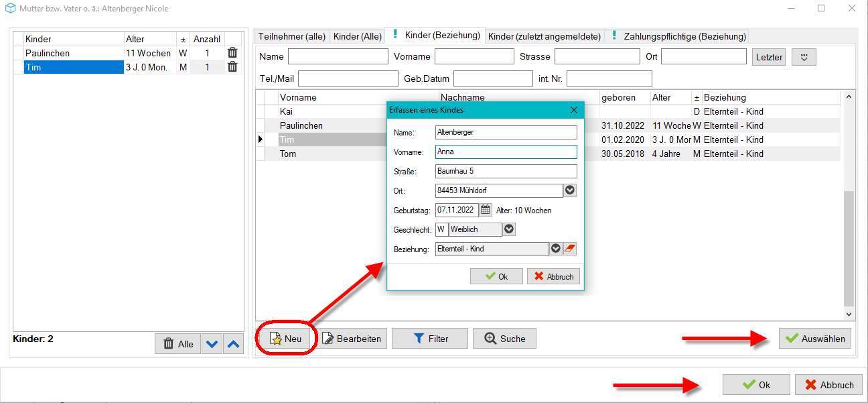Expand the Beziehung dropdown
The image size is (868, 403).
pos(555,249)
